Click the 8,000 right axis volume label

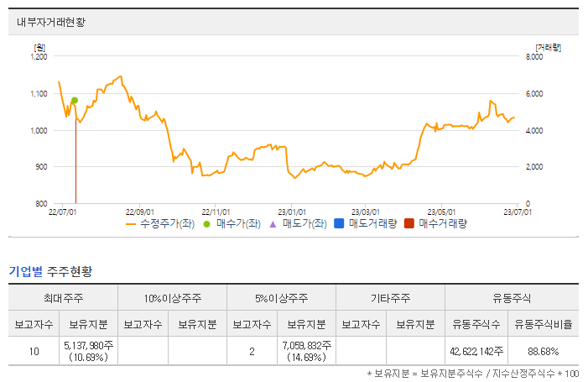tap(534, 56)
